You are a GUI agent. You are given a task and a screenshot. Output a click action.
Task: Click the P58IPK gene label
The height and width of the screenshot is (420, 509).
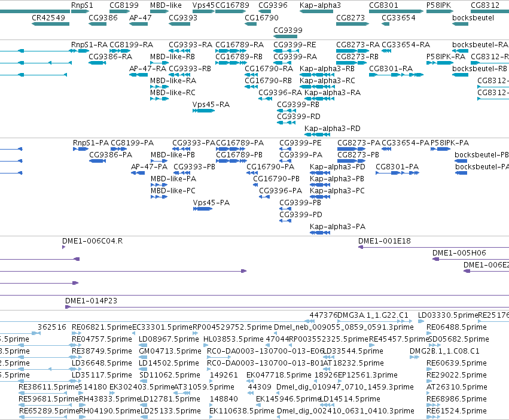[x=438, y=5]
